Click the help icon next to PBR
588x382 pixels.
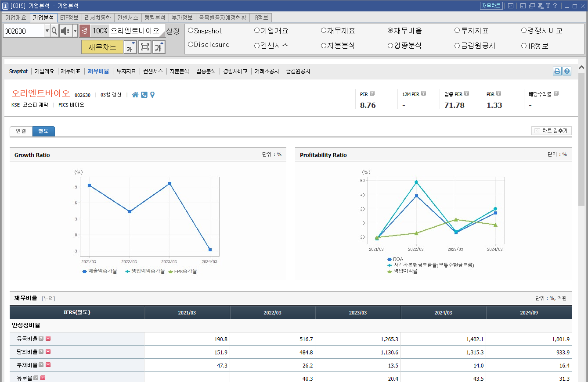pos(498,93)
